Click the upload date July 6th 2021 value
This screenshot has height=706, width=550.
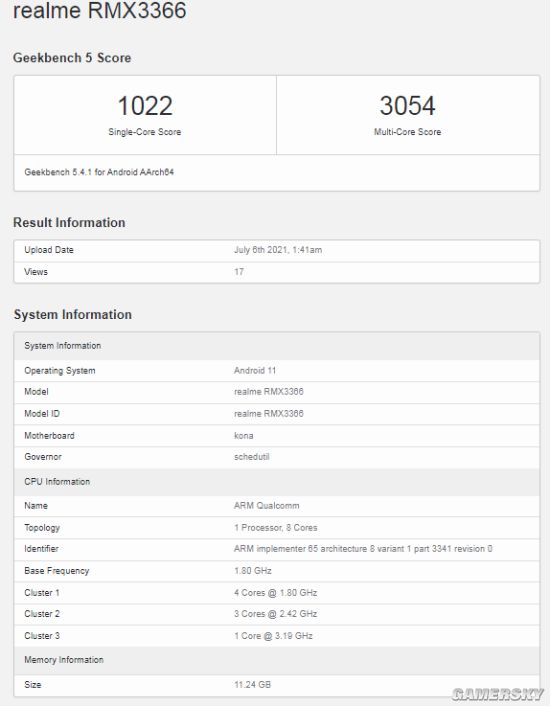click(x=278, y=250)
